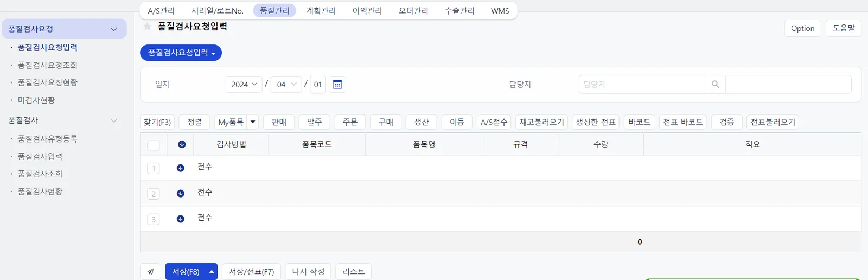Viewport: 868px width, 280px height.
Task: Click the 재고불러오기 button
Action: (542, 122)
